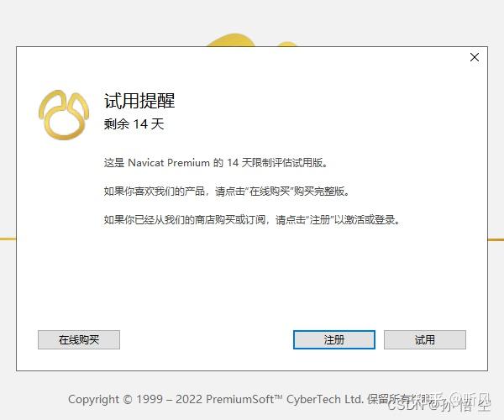Close the trial reminder dialog
Screen dimensions: 504x420
(475, 57)
